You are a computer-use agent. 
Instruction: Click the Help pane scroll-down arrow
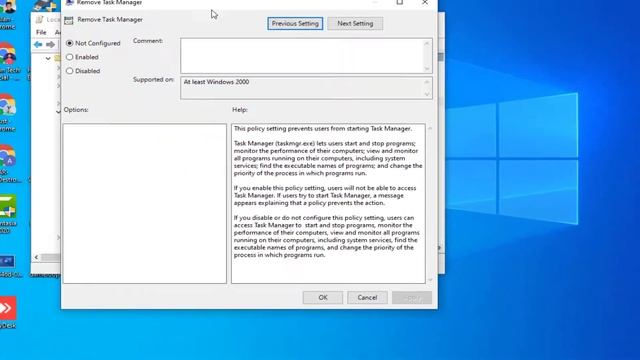pos(430,280)
